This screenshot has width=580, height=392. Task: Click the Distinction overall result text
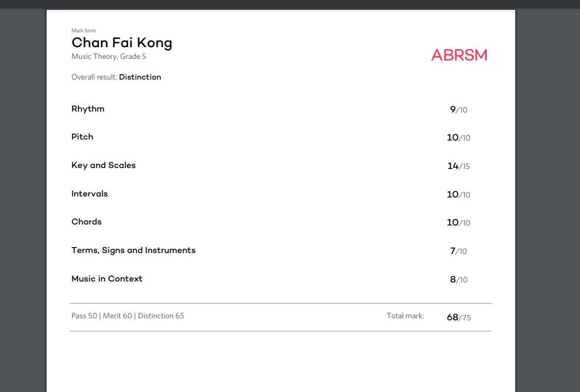click(140, 77)
